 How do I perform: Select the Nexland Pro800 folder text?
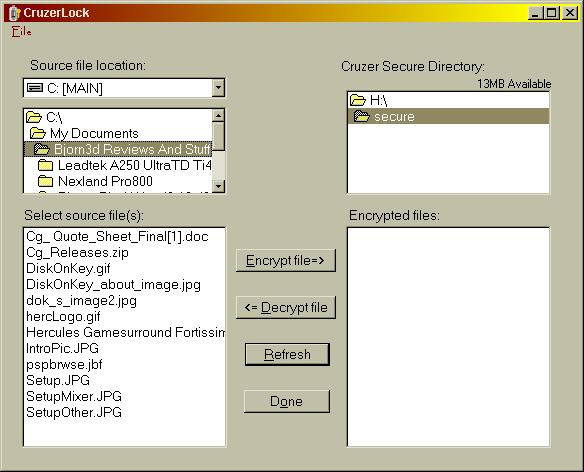tap(105, 181)
